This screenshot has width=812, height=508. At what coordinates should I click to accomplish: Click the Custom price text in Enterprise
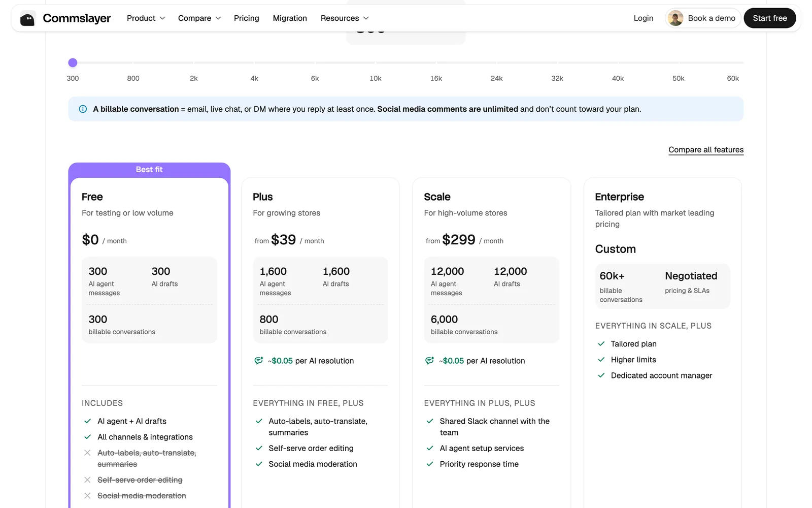pyautogui.click(x=616, y=249)
